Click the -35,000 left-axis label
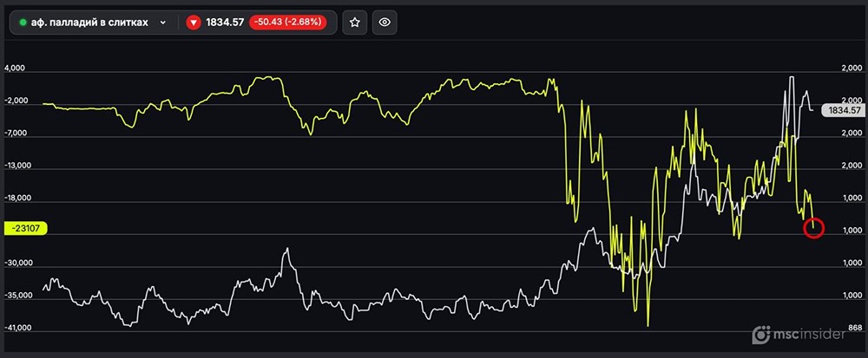Screen dimensions: 868x358 (x=17, y=296)
